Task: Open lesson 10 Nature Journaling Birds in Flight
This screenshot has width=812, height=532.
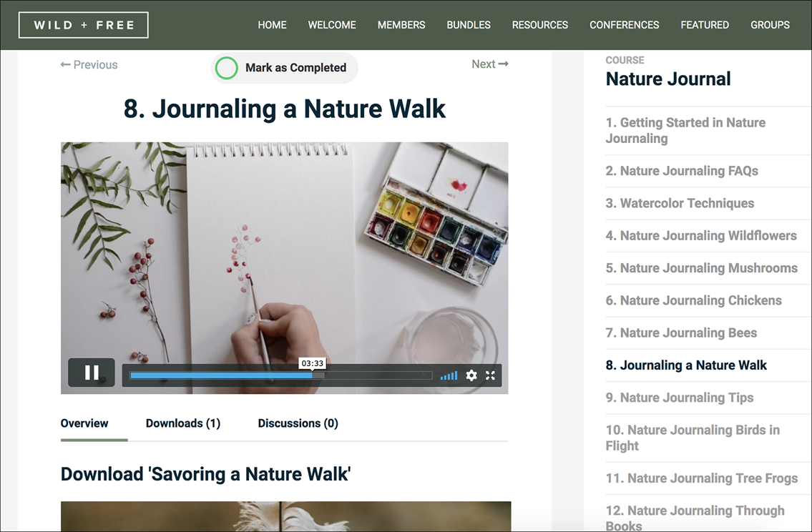Action: pos(693,438)
